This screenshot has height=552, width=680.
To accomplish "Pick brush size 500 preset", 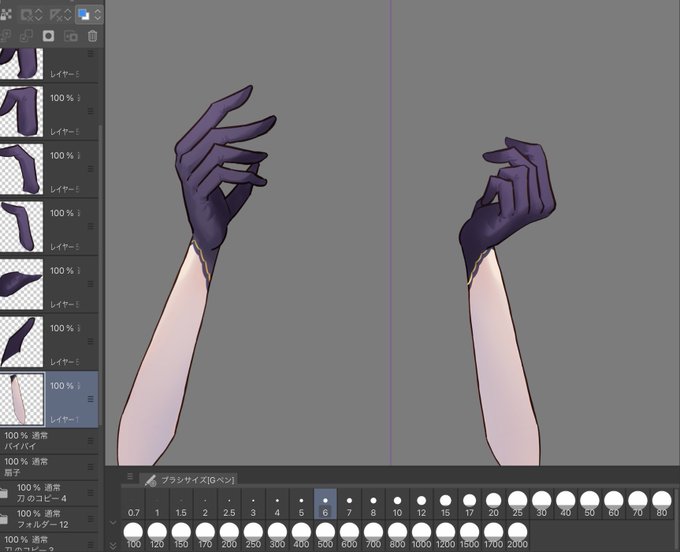I will 325,536.
